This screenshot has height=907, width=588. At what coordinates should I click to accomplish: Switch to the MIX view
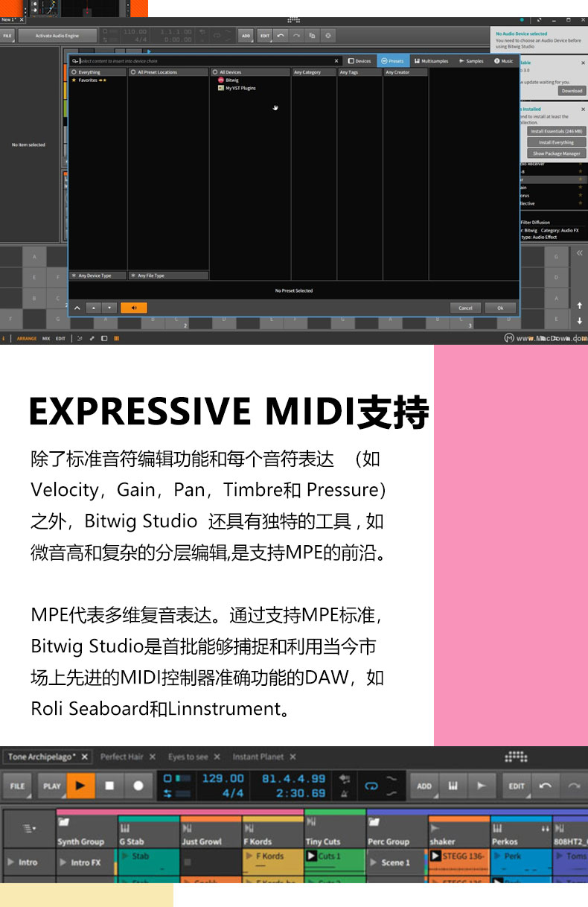[x=46, y=338]
